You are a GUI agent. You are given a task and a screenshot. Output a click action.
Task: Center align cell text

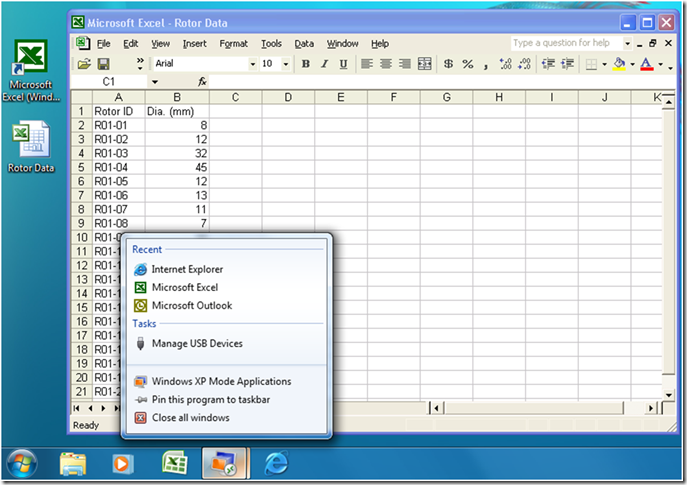click(386, 64)
